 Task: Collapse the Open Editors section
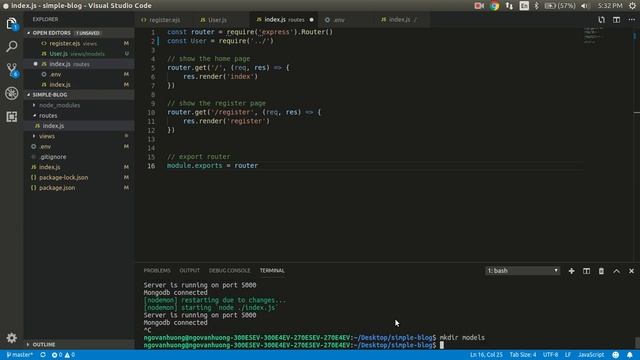(79, 33)
